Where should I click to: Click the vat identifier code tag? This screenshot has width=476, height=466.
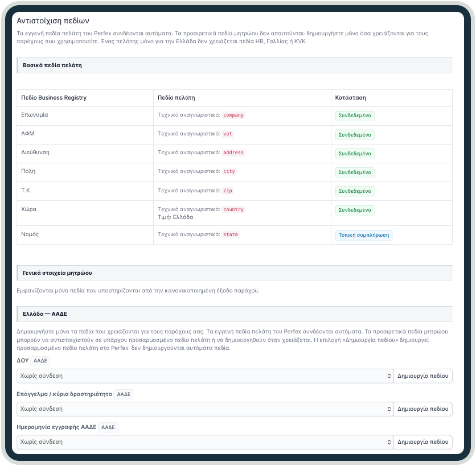228,134
